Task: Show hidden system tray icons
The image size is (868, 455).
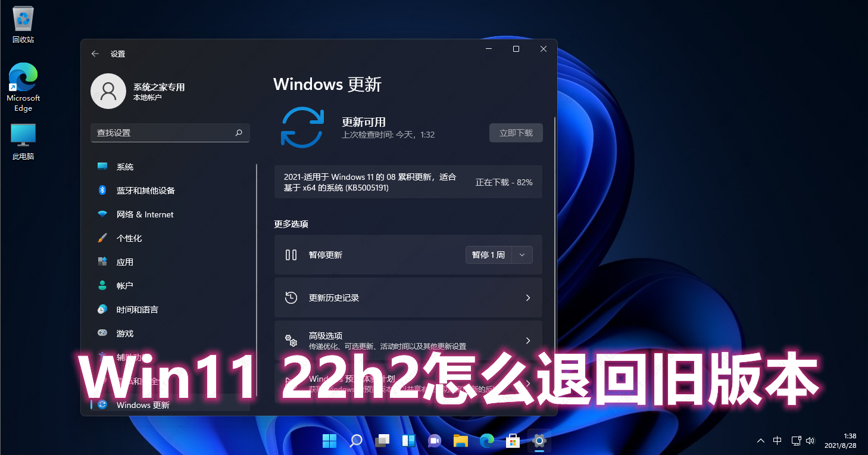Action: (761, 441)
